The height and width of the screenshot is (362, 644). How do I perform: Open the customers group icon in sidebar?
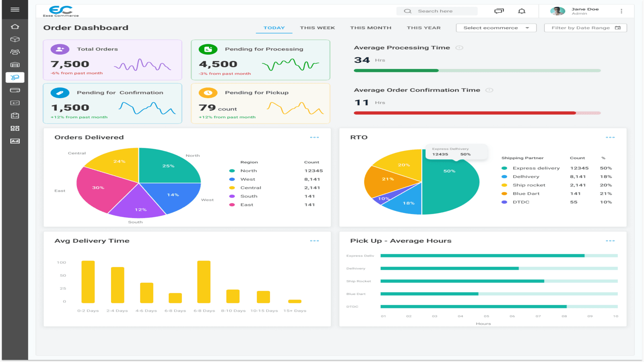[x=15, y=52]
